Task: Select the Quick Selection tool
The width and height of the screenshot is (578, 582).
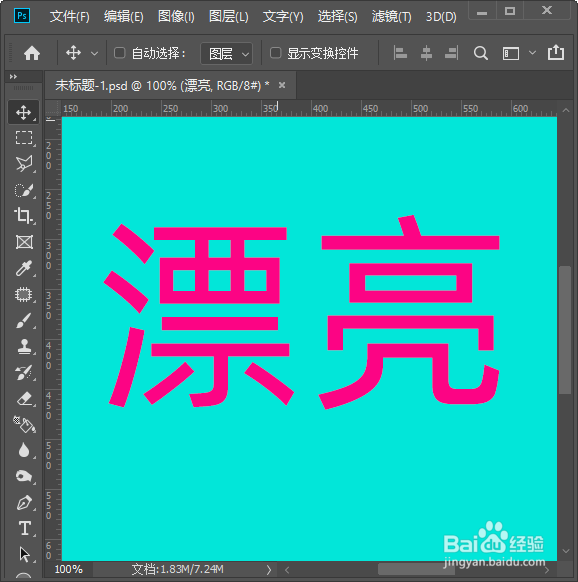Action: click(x=24, y=190)
